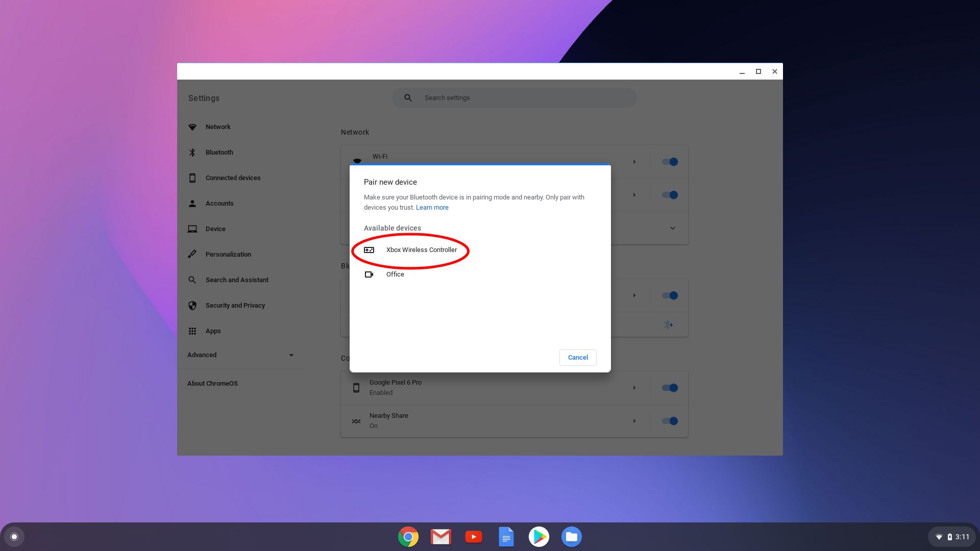Go to Connected devices settings
This screenshot has height=551, width=980.
click(x=233, y=178)
